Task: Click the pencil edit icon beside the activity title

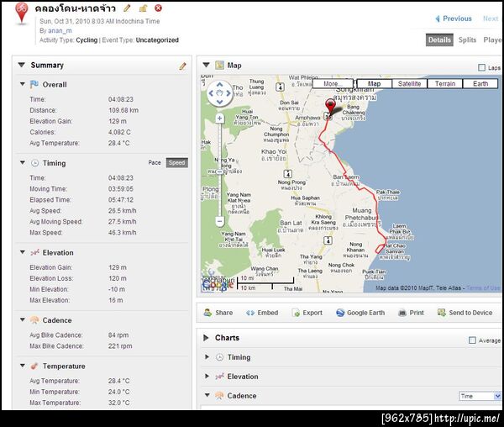Action: tap(128, 8)
